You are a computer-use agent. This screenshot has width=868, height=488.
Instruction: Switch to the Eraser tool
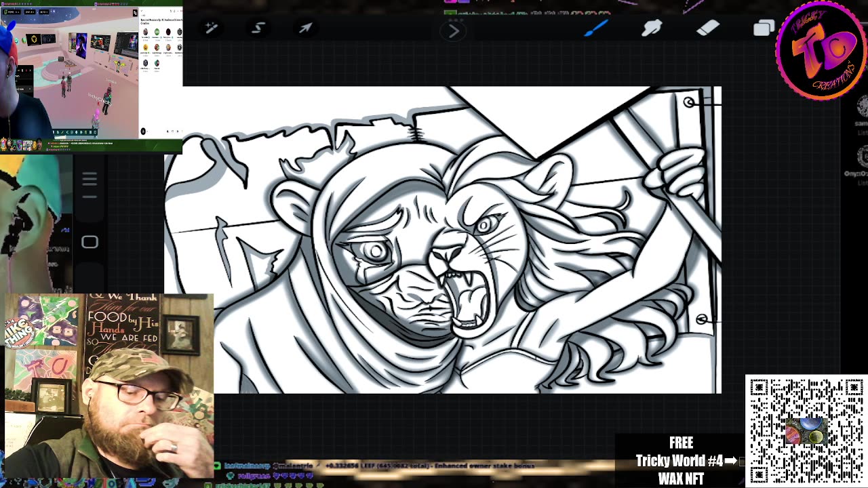click(707, 28)
